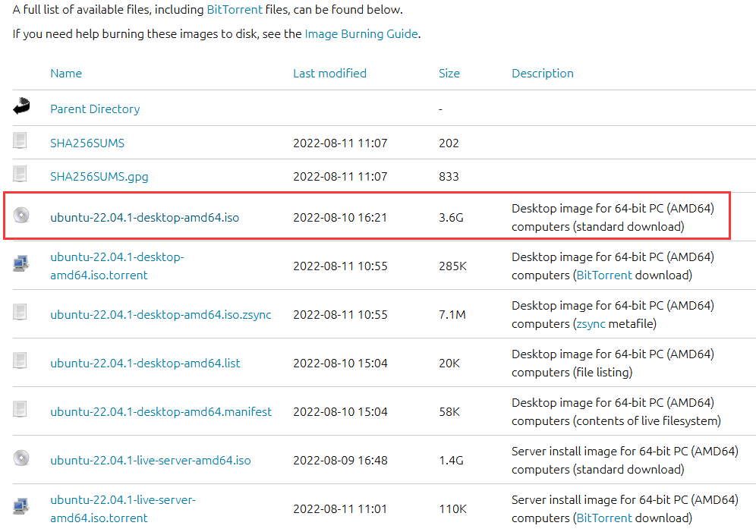This screenshot has width=756, height=532.
Task: Click the 285K size value
Action: (x=452, y=266)
